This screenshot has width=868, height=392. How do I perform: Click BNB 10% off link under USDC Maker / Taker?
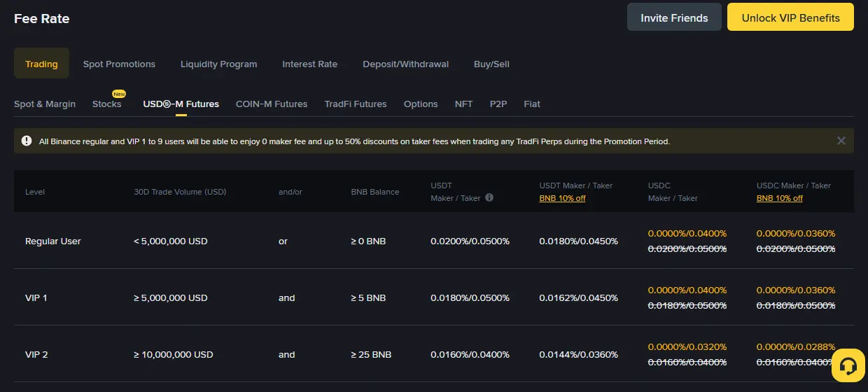point(780,198)
